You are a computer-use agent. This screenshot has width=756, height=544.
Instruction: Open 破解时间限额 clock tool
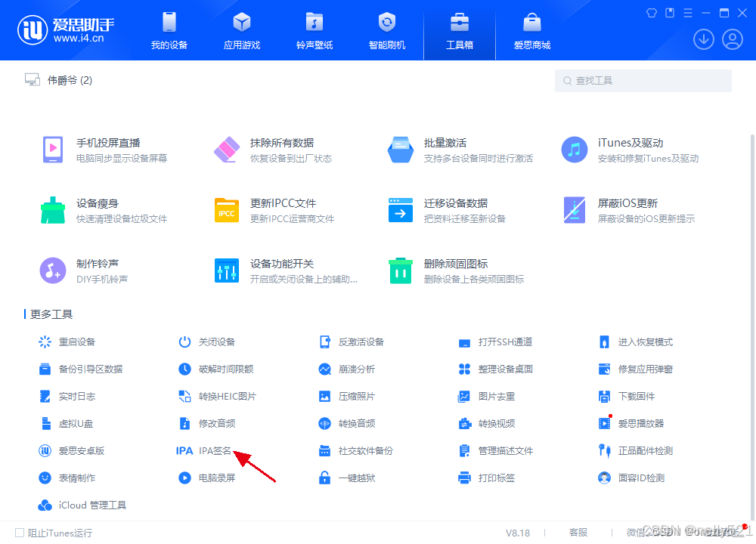click(x=216, y=369)
